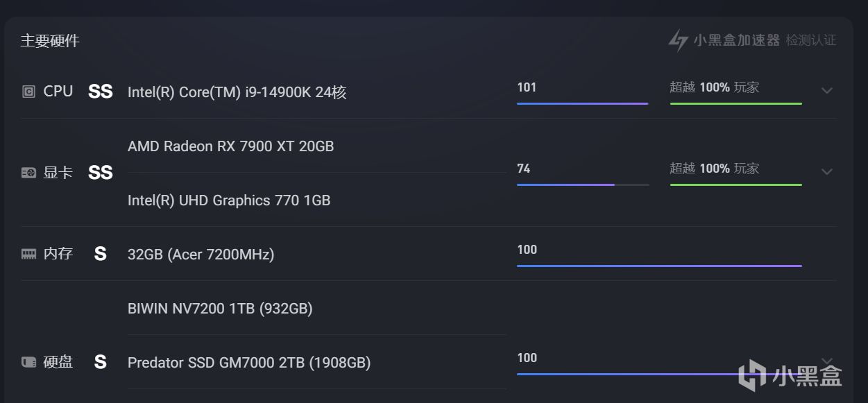The width and height of the screenshot is (868, 403).
Task: Click the SS grade badge beside CPU
Action: [101, 92]
